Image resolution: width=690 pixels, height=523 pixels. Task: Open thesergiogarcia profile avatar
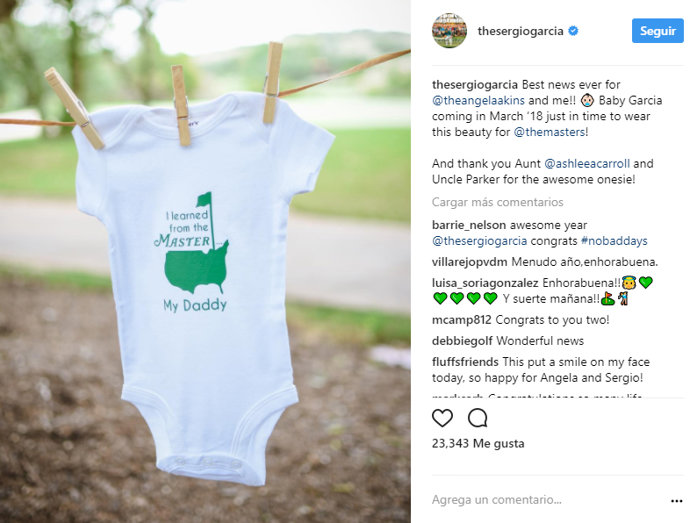pyautogui.click(x=449, y=30)
